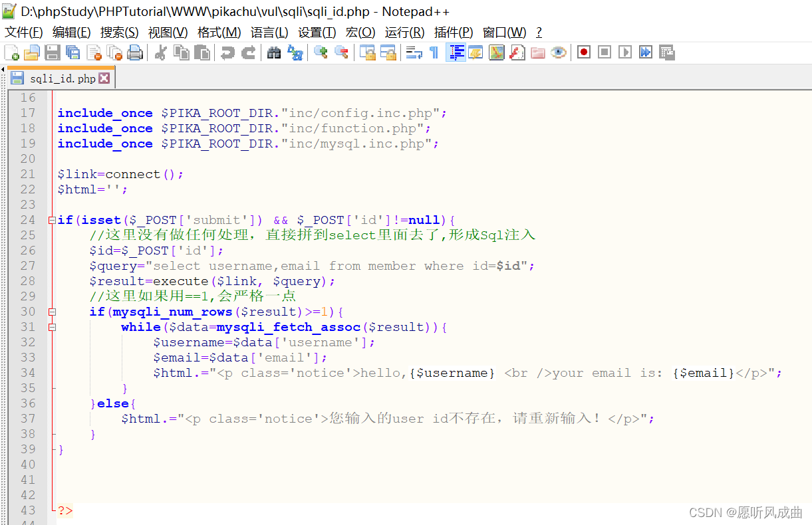Click the Zoom In magnifier icon

321,52
